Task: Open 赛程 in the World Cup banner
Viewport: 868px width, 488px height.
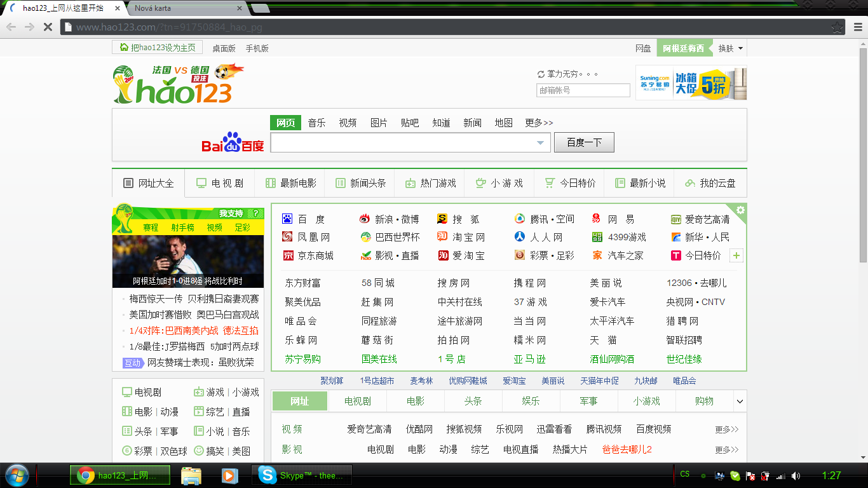Action: (151, 227)
